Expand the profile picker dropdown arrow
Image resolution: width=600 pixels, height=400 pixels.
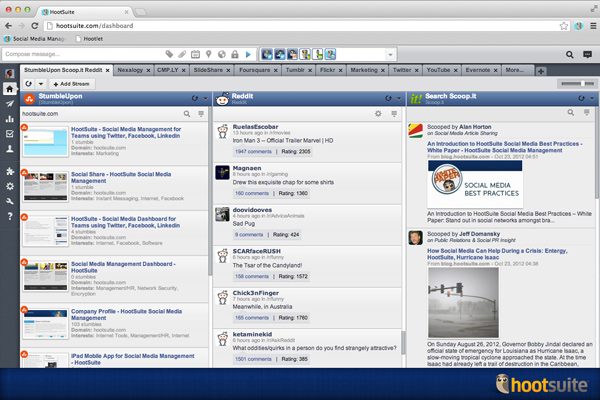[x=390, y=55]
